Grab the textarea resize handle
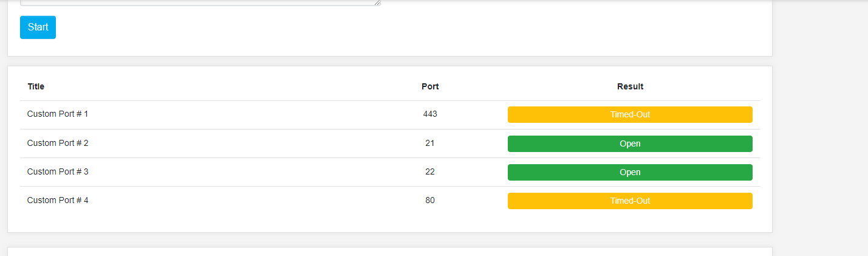 (378, 3)
